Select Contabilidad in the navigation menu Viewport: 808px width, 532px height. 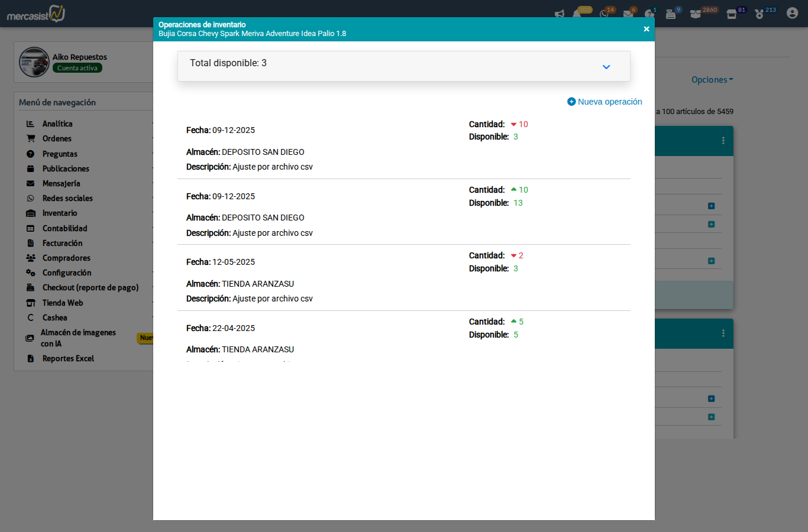coord(64,228)
